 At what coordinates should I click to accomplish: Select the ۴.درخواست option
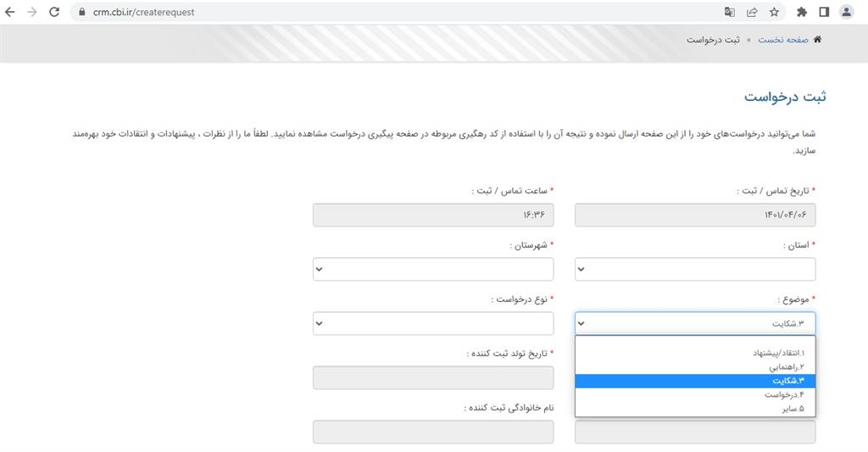783,395
